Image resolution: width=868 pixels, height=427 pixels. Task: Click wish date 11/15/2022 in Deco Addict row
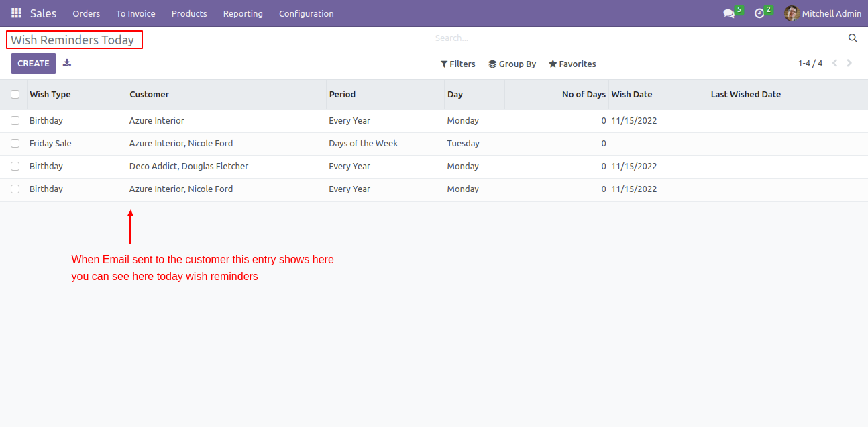(x=634, y=167)
